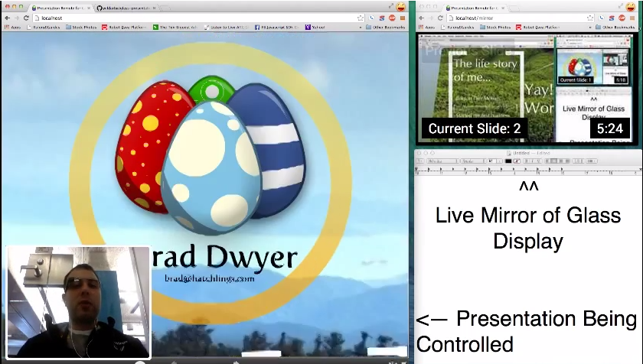643x364 pixels.
Task: Select Presentation Remote tab in left browser
Action: coord(60,8)
